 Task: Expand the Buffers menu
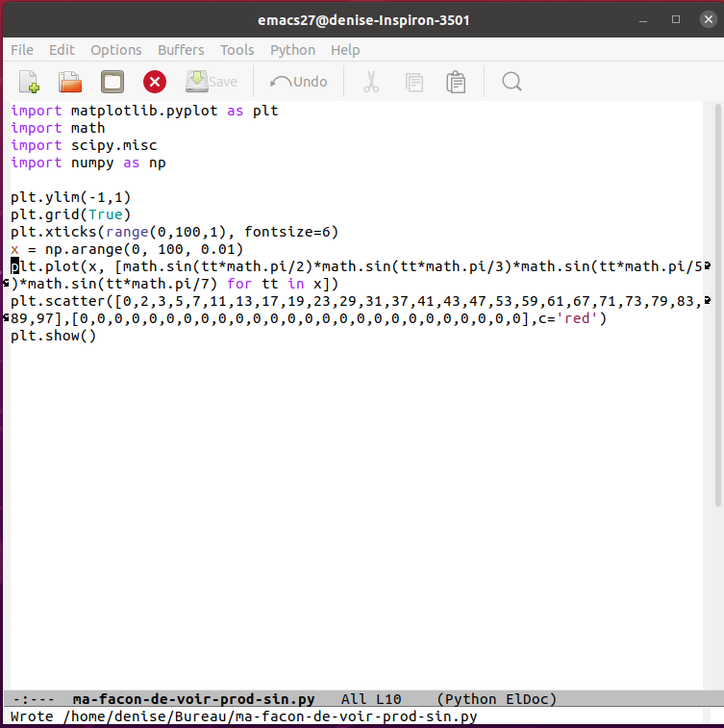coord(181,50)
